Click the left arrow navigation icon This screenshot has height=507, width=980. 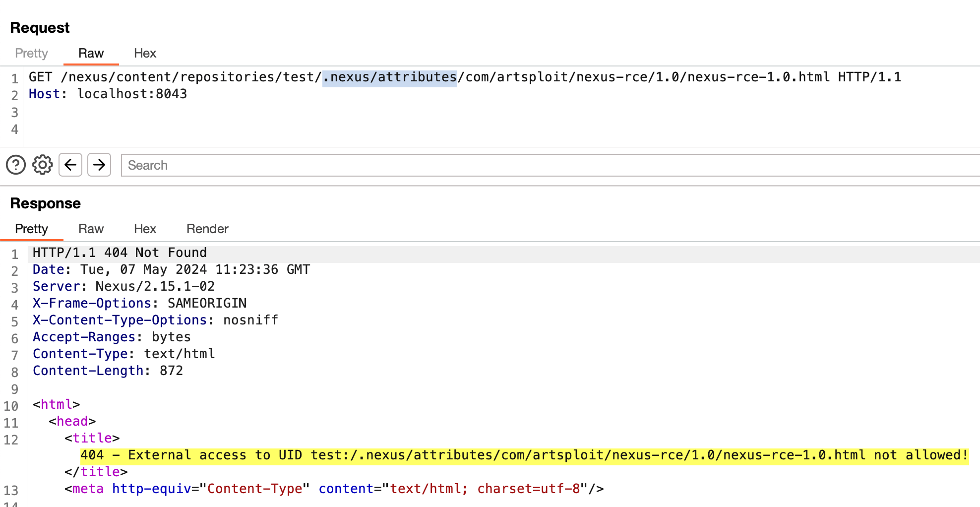[x=70, y=165]
